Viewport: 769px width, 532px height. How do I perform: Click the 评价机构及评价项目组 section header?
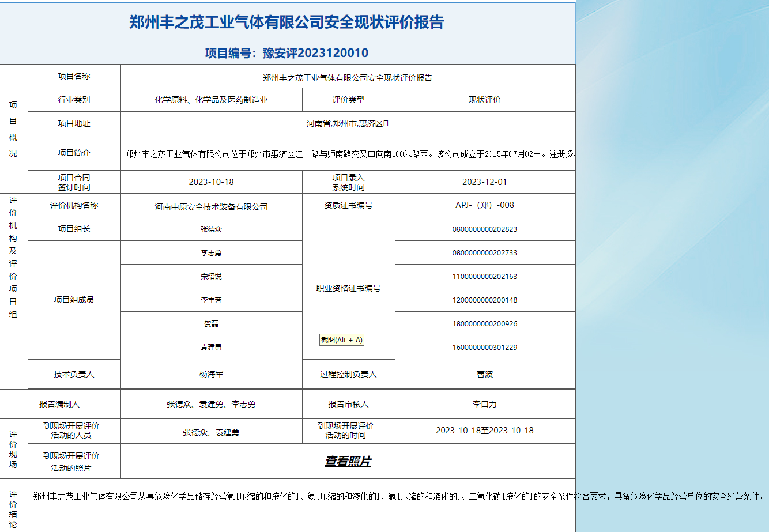click(x=13, y=257)
